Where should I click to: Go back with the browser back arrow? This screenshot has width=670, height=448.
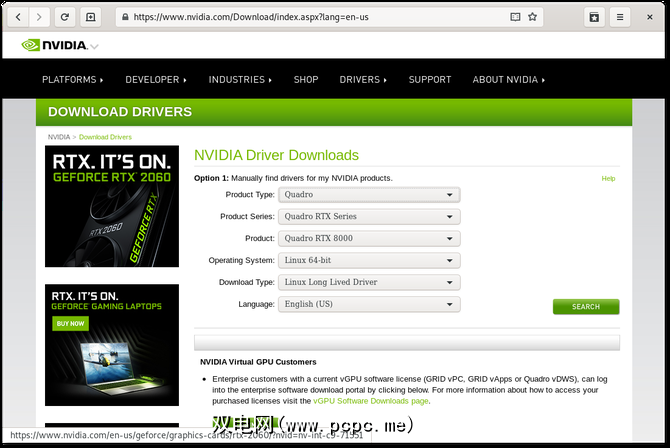[x=18, y=17]
